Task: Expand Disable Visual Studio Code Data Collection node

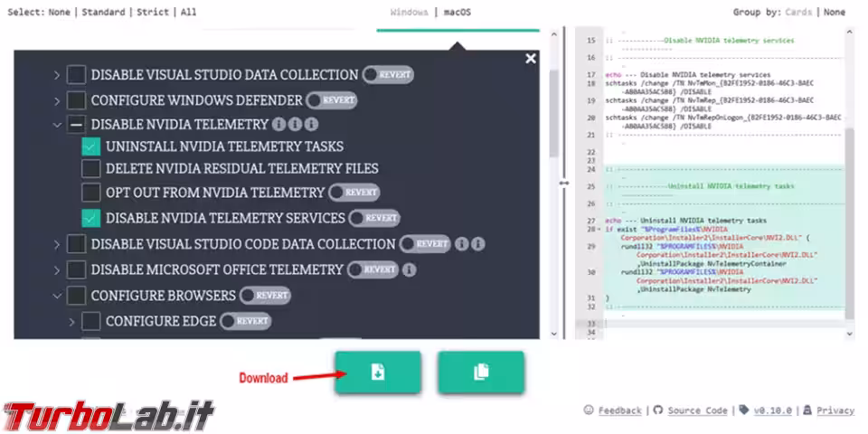Action: [x=57, y=244]
